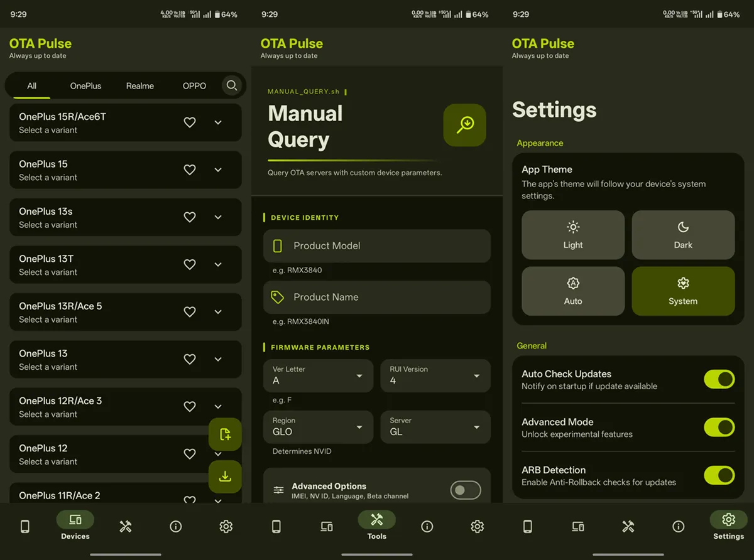
Task: Select the OnePlus 12R/Ace 3 device name
Action: (60, 401)
